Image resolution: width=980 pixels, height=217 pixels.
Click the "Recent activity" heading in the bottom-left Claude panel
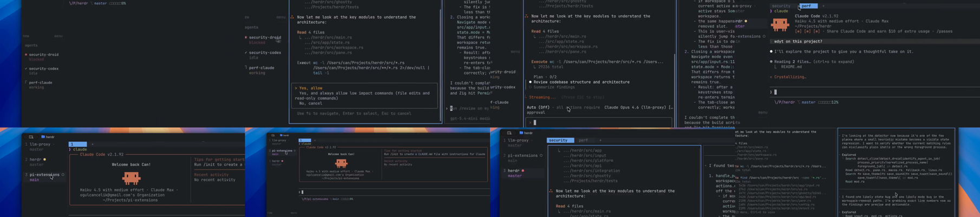(212, 175)
